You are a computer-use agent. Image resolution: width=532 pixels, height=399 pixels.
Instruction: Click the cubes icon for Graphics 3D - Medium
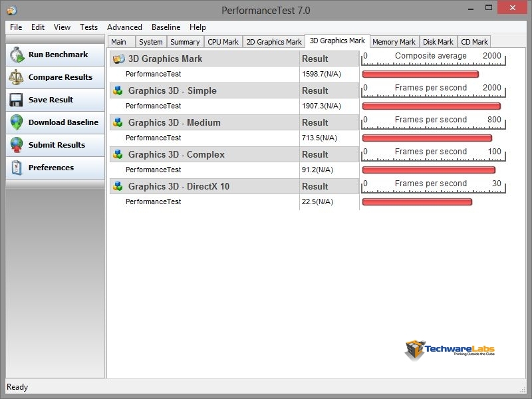[x=118, y=122]
